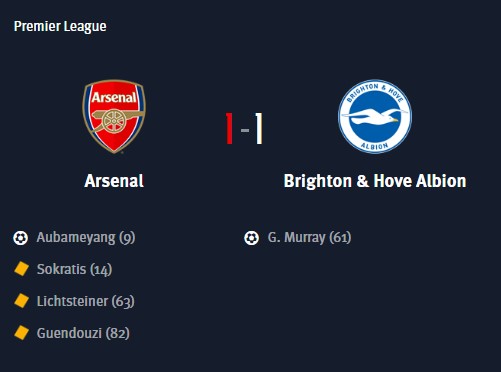Click the Guendouzi (82) booking entry
The image size is (501, 372).
tap(83, 333)
